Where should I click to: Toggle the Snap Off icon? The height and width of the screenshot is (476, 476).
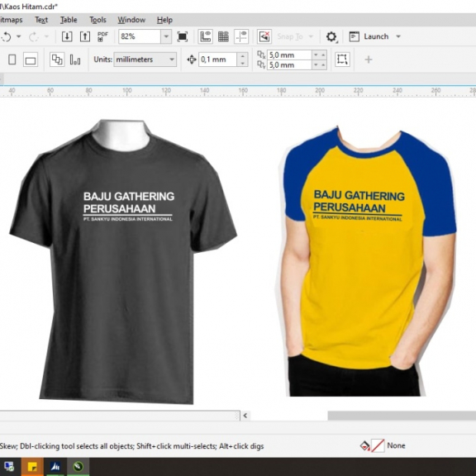264,36
